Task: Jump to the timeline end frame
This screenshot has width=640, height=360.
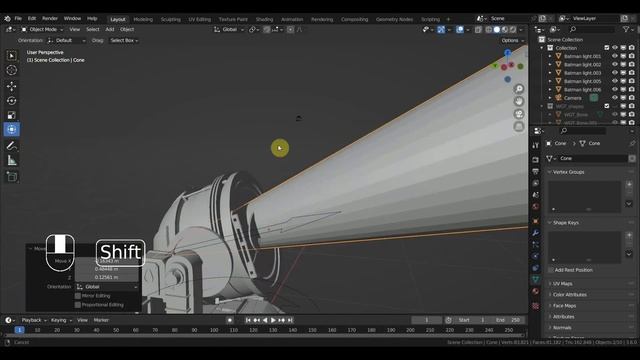Action: (x=290, y=320)
